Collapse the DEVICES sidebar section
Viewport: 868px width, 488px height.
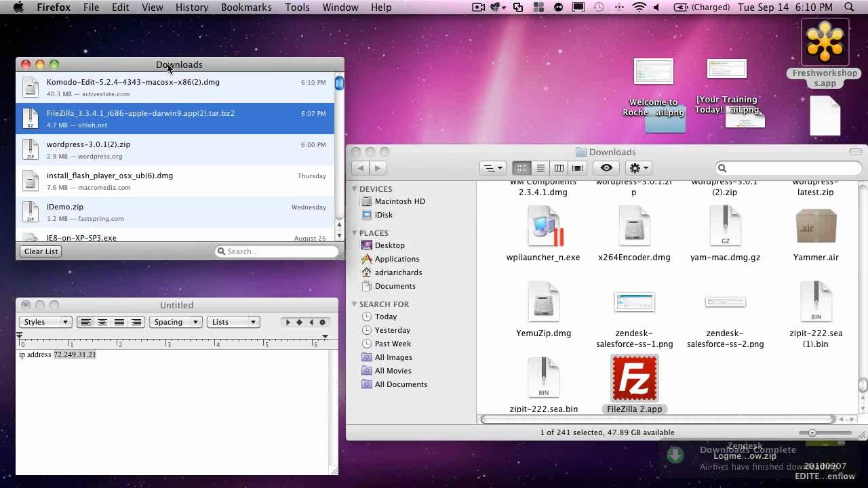(x=355, y=189)
